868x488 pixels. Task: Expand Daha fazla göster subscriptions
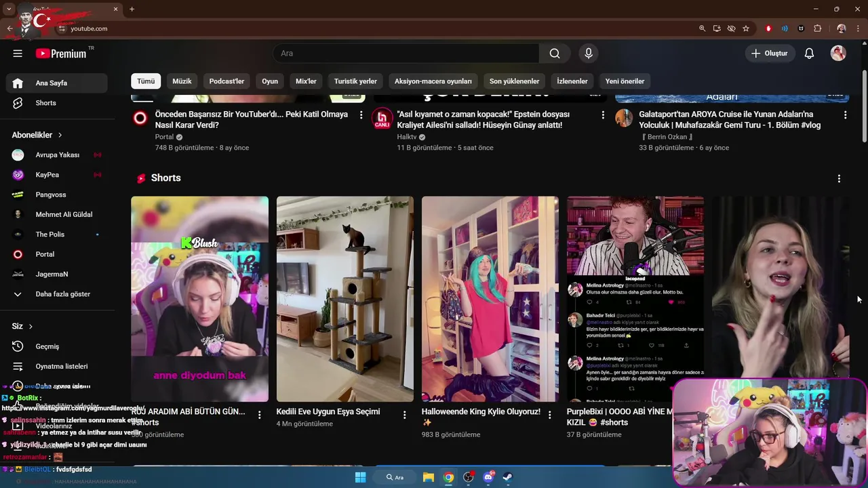(x=57, y=294)
